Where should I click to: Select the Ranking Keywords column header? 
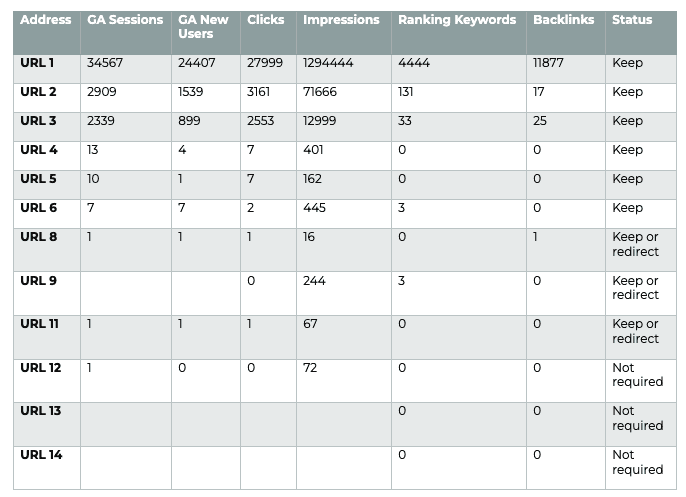457,20
